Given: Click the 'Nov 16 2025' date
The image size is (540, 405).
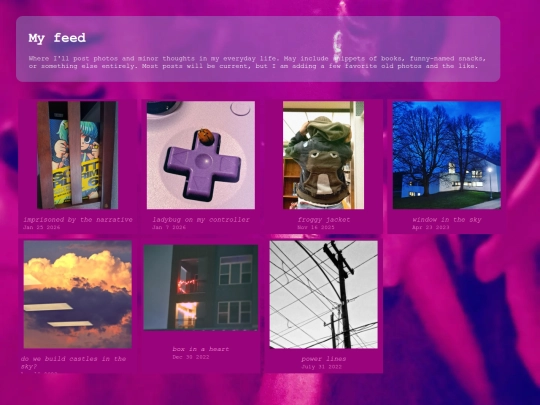Looking at the screenshot, I should [x=316, y=227].
